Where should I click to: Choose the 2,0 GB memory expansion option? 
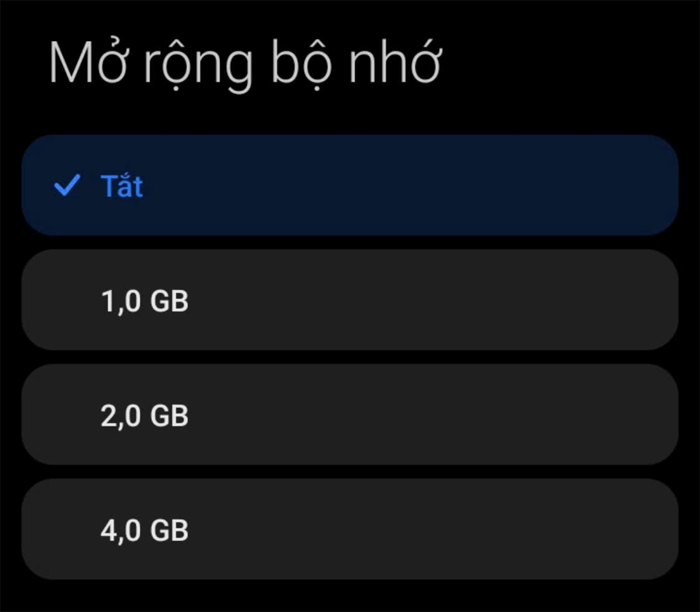point(350,415)
